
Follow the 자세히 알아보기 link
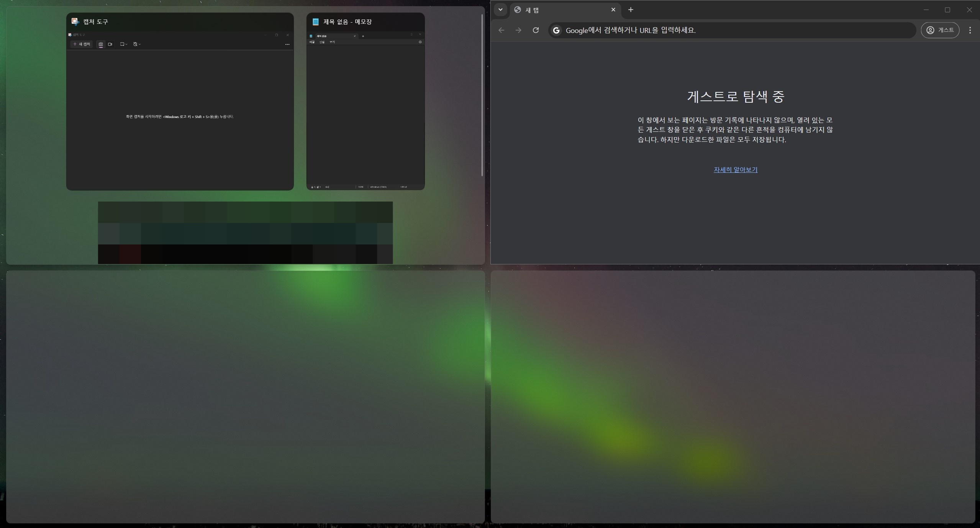(735, 170)
